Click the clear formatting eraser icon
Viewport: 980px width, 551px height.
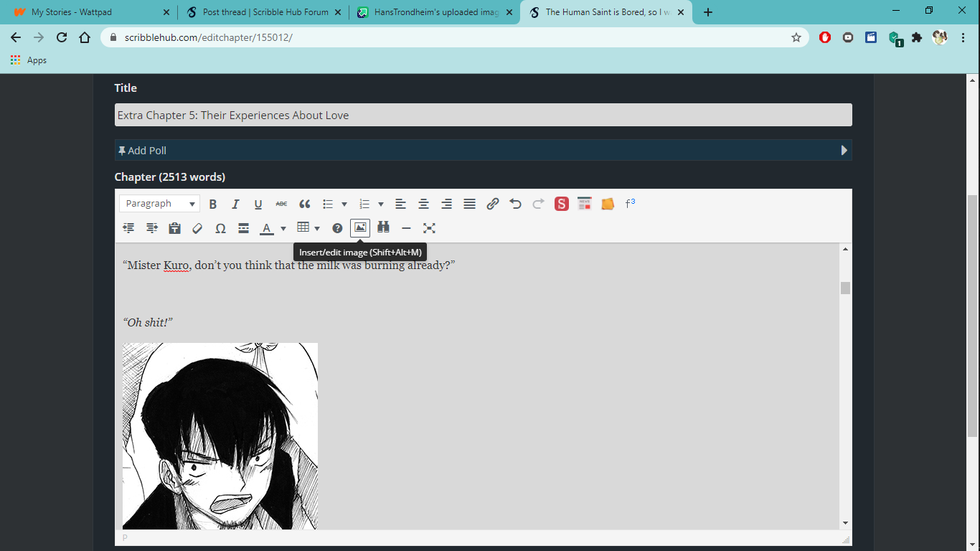coord(197,228)
